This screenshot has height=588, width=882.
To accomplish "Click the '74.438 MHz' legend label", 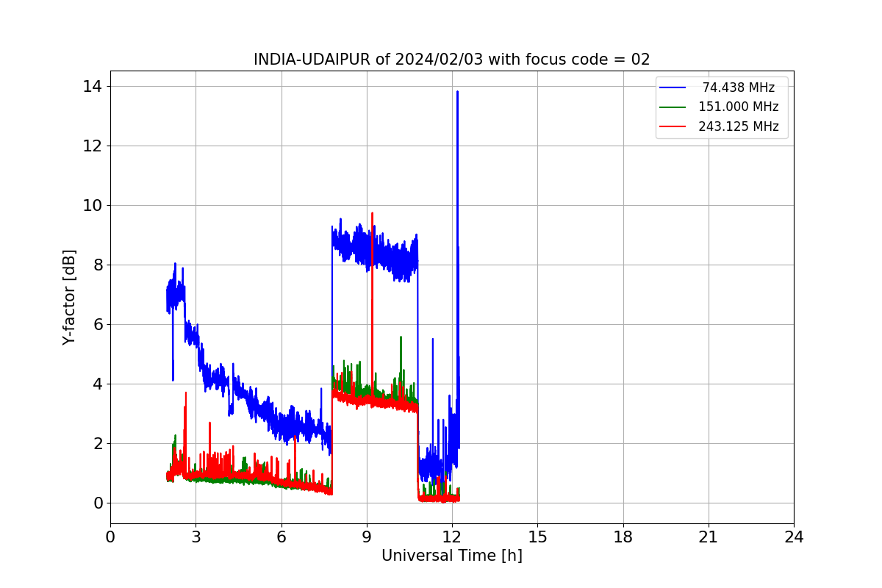I will coord(739,87).
